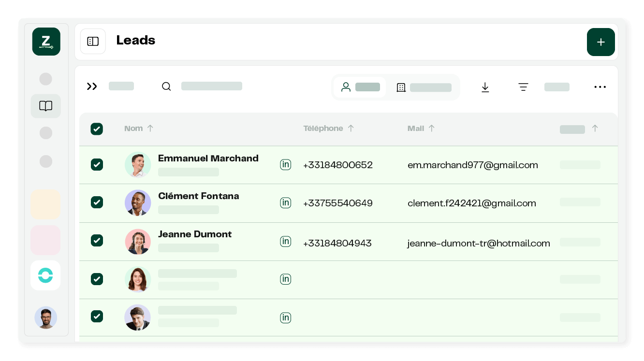The height and width of the screenshot is (361, 644).
Task: Click the Z logo in sidebar
Action: (46, 42)
